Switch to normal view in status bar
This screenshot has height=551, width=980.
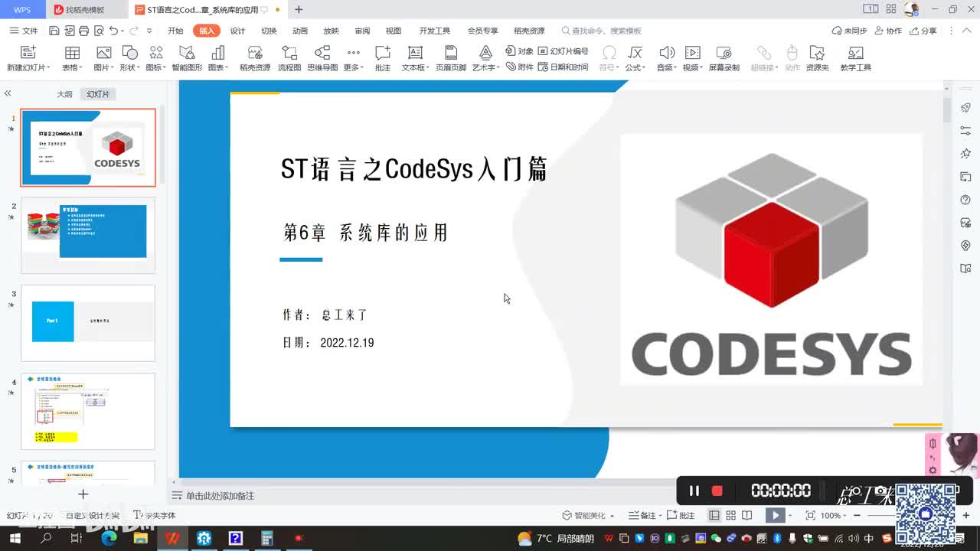click(714, 516)
